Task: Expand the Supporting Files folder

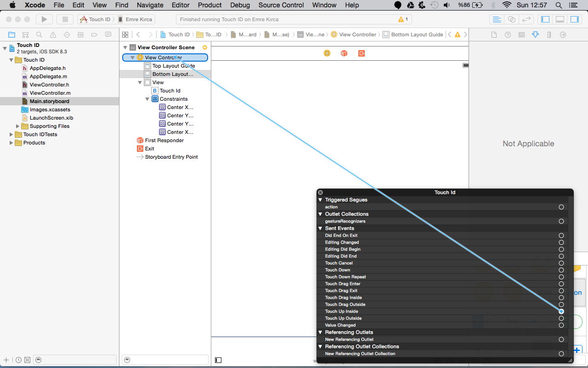Action: (18, 126)
